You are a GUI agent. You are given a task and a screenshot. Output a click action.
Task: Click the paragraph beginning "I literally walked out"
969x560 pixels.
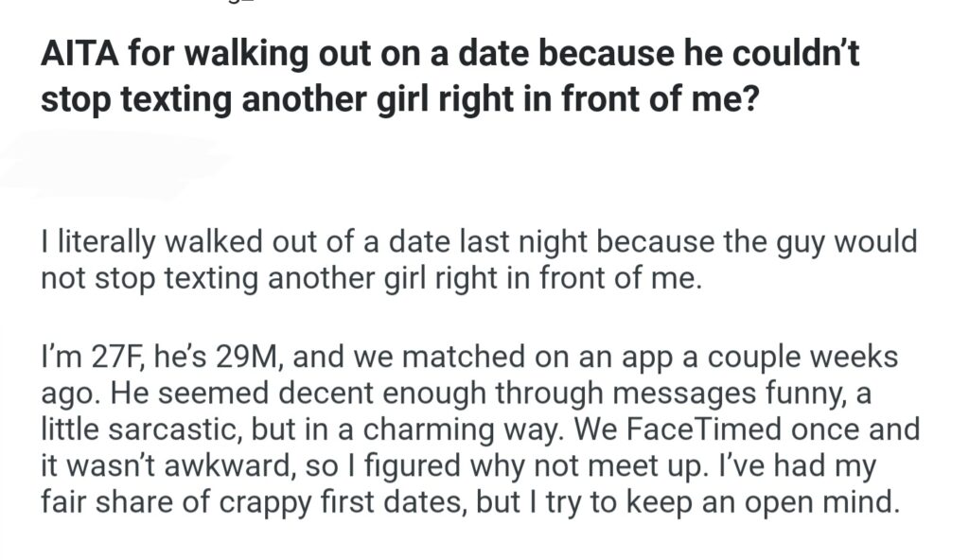(x=478, y=260)
